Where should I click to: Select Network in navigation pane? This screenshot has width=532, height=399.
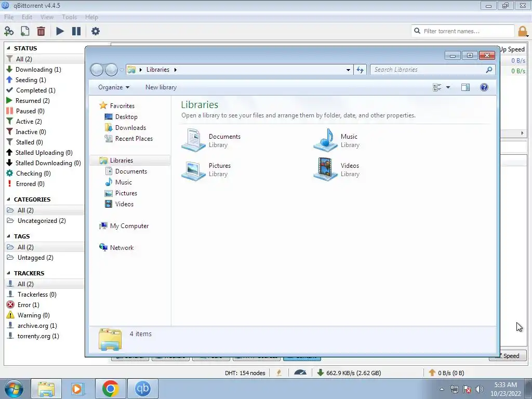click(x=122, y=248)
